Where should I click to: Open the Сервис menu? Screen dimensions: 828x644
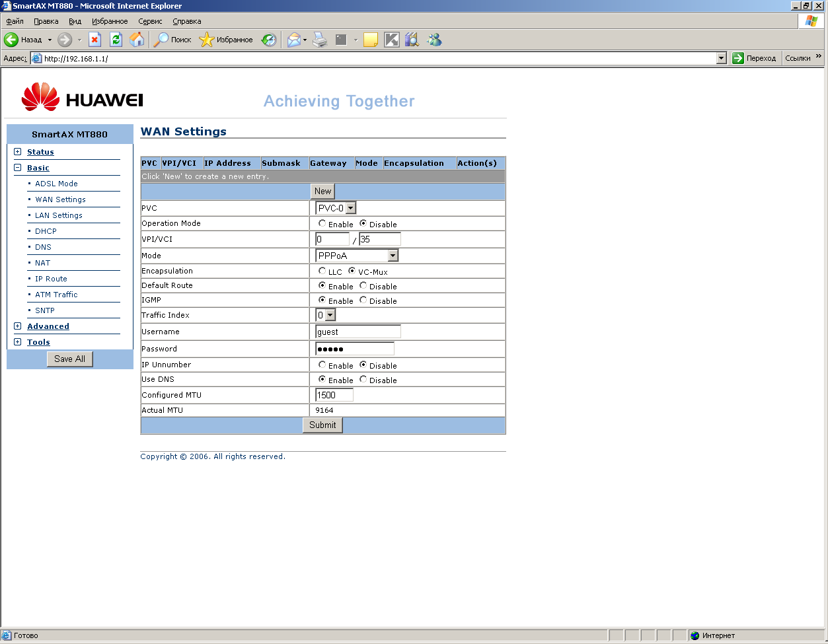150,21
